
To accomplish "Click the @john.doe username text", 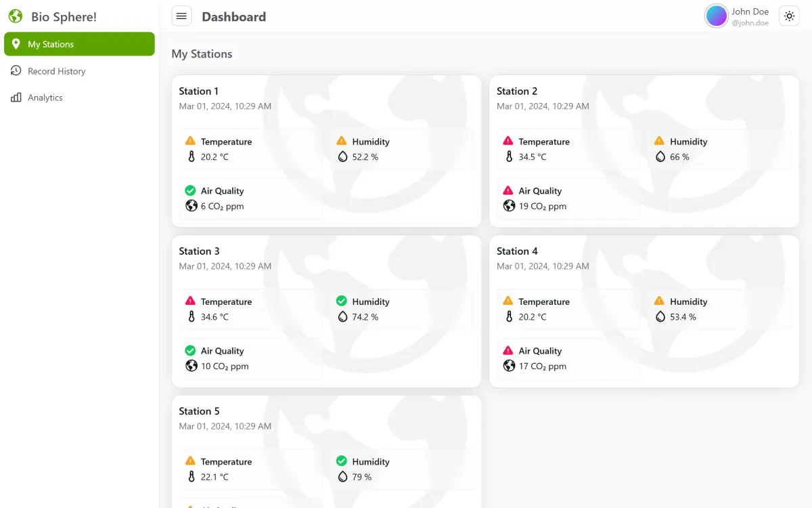I will click(x=750, y=23).
